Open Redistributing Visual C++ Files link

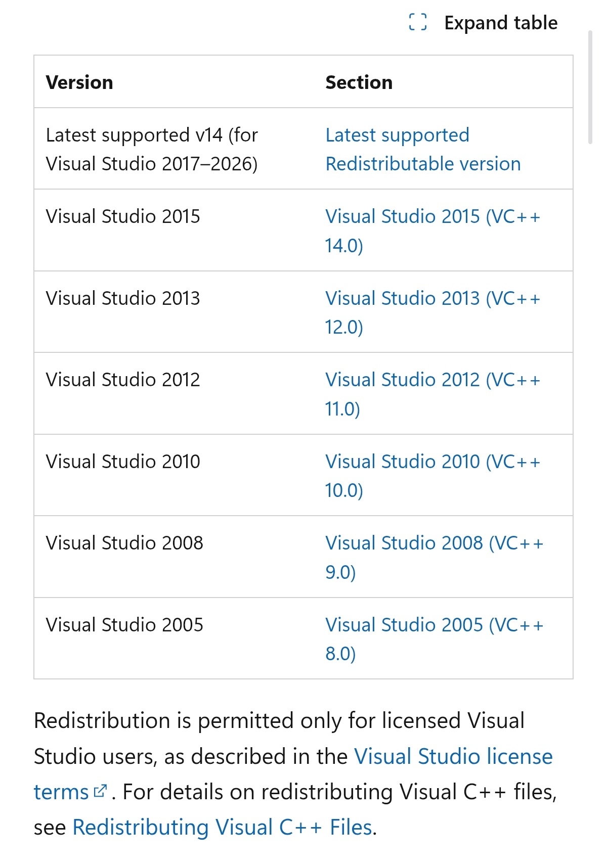tap(223, 828)
